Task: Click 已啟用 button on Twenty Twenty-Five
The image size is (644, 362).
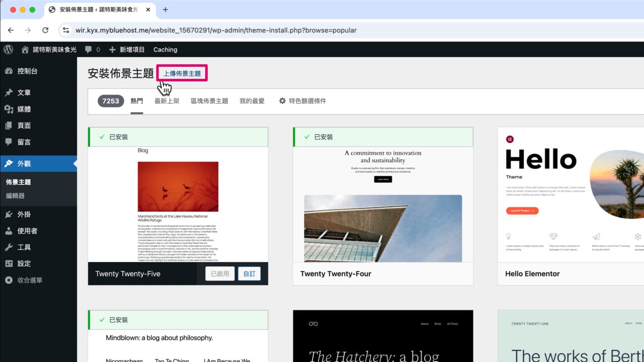Action: (220, 274)
